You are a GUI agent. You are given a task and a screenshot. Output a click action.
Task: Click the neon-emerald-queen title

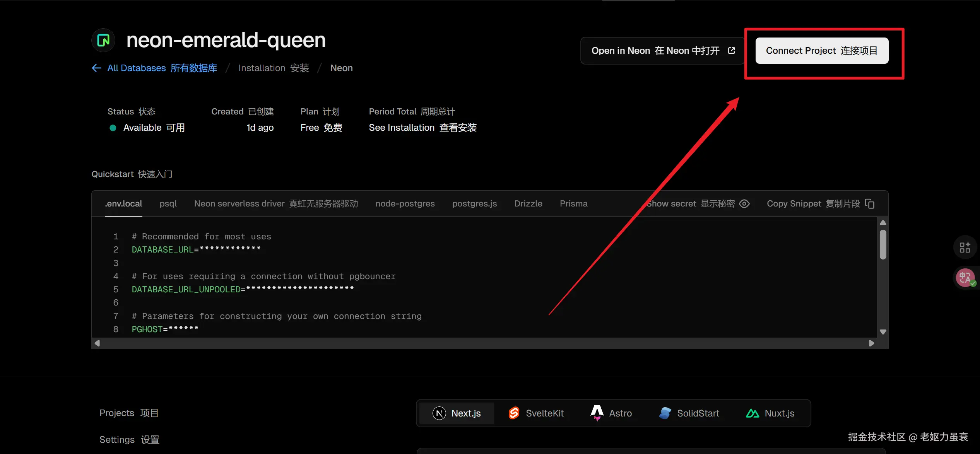(x=226, y=40)
